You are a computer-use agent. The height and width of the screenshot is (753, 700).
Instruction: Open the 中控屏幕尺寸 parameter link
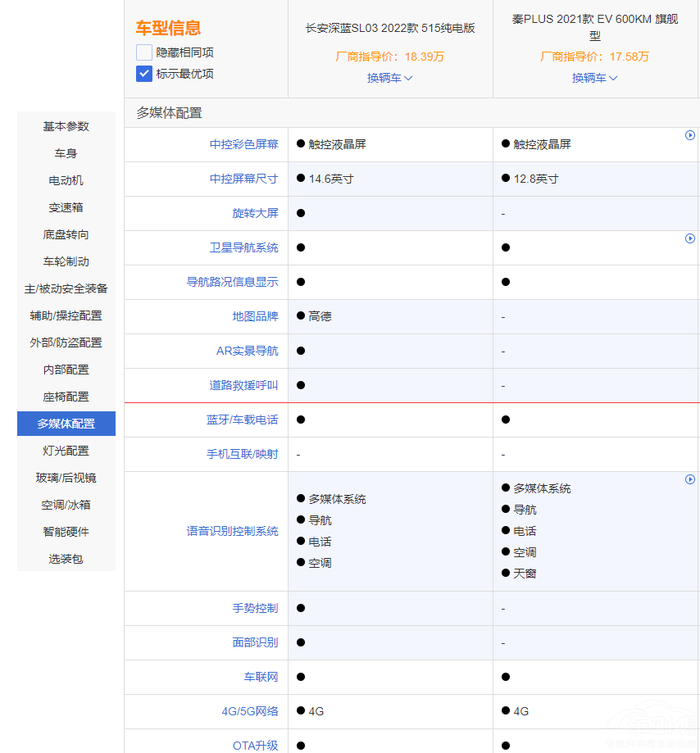click(x=243, y=179)
